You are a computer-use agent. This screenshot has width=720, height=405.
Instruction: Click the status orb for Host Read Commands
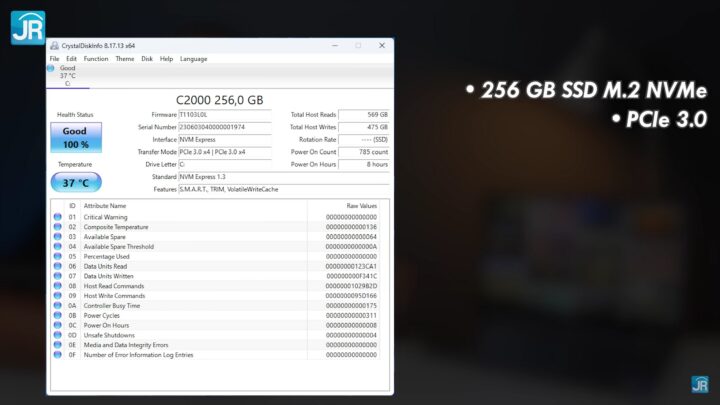point(57,286)
